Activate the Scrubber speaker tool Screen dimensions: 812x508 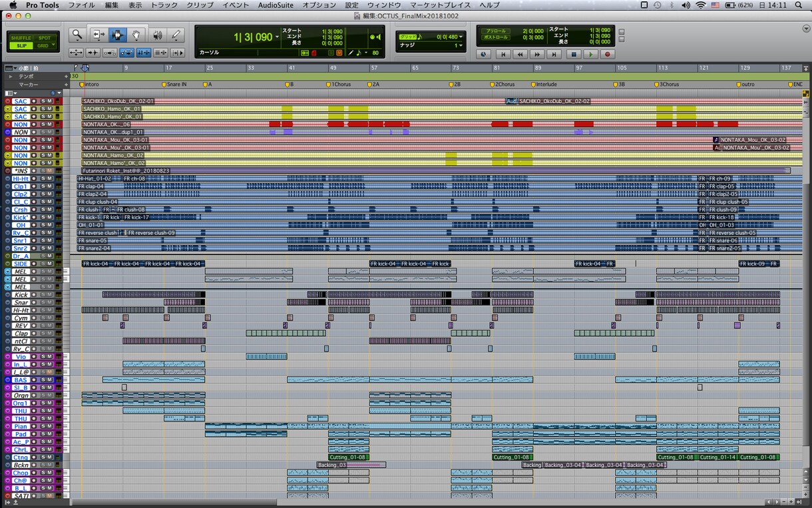[158, 35]
